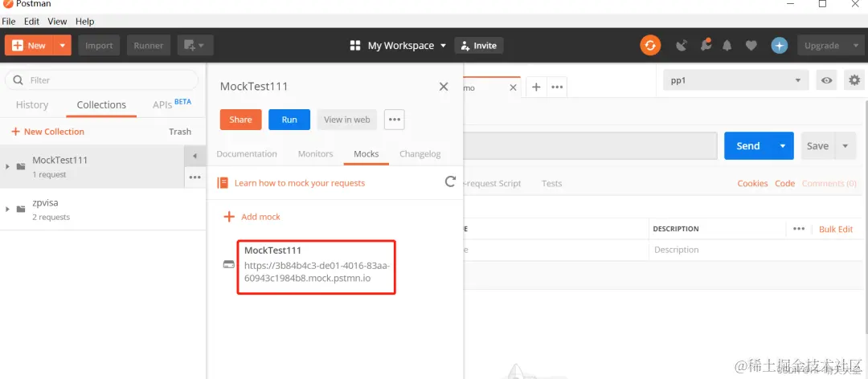
Task: Close the MockTest111 details panel
Action: point(444,86)
